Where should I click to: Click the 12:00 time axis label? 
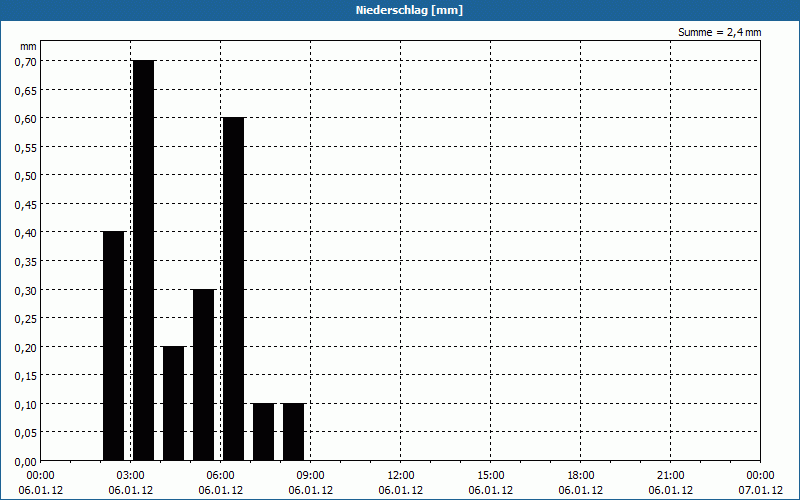click(x=401, y=475)
